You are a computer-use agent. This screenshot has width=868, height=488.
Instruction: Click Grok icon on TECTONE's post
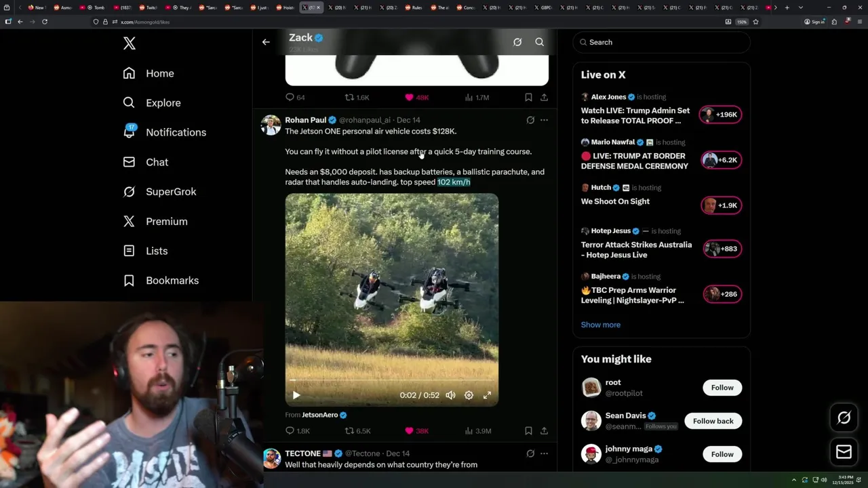(530, 453)
